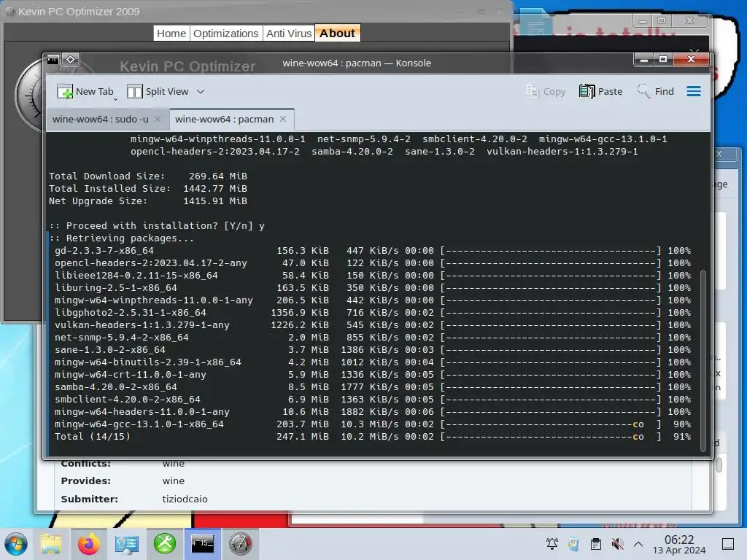Click the 'Proceed with installation?' prompt line
Screen dimensions: 747x560
[x=157, y=226]
